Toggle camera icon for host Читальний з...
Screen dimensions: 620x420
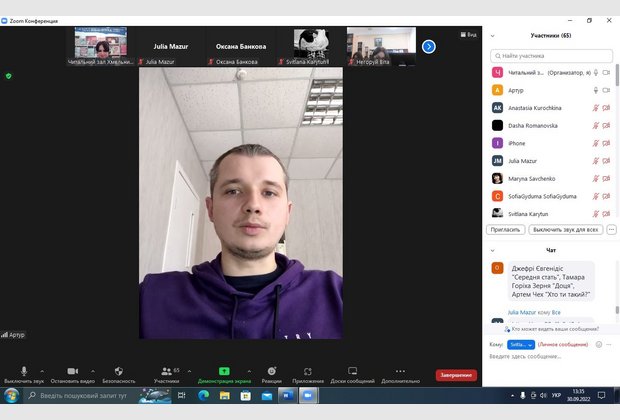606,72
